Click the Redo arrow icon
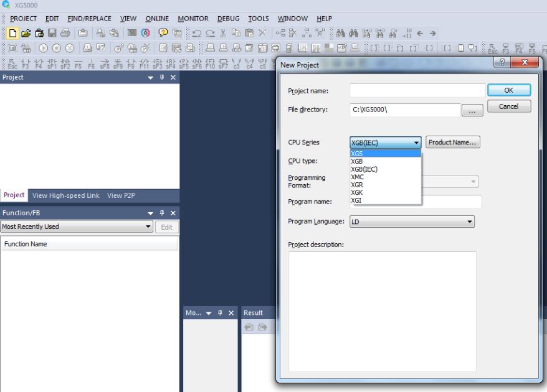Screen dimensions: 547x392 [x=210, y=34]
